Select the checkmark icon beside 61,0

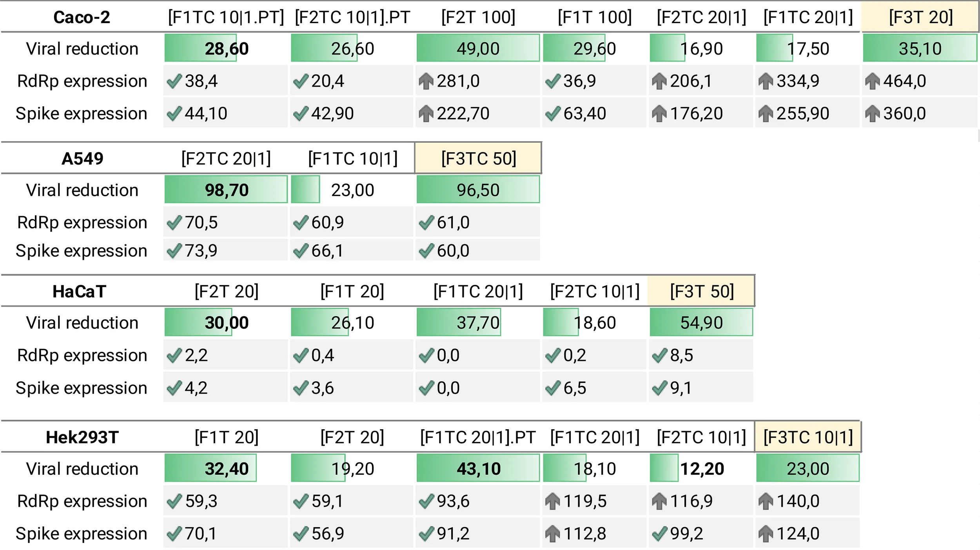pos(426,223)
